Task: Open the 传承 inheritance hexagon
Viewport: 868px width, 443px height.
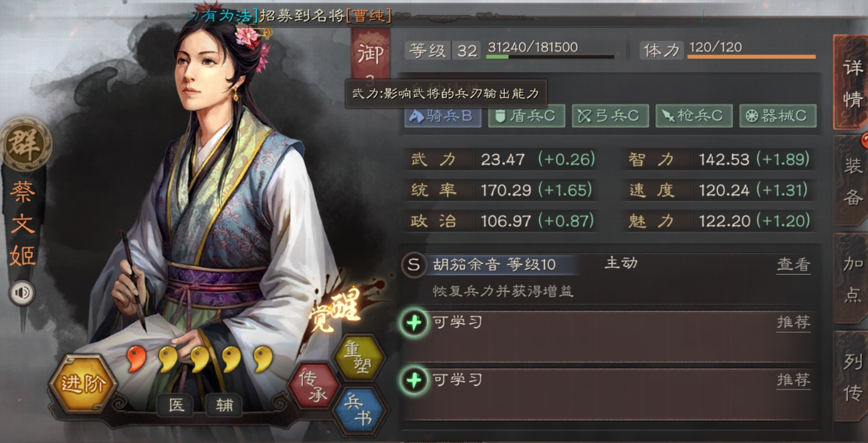Action: coord(313,386)
